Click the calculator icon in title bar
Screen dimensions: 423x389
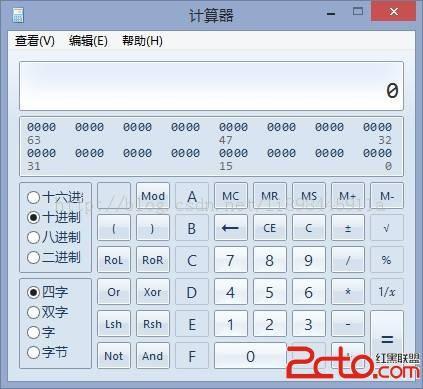coord(18,15)
